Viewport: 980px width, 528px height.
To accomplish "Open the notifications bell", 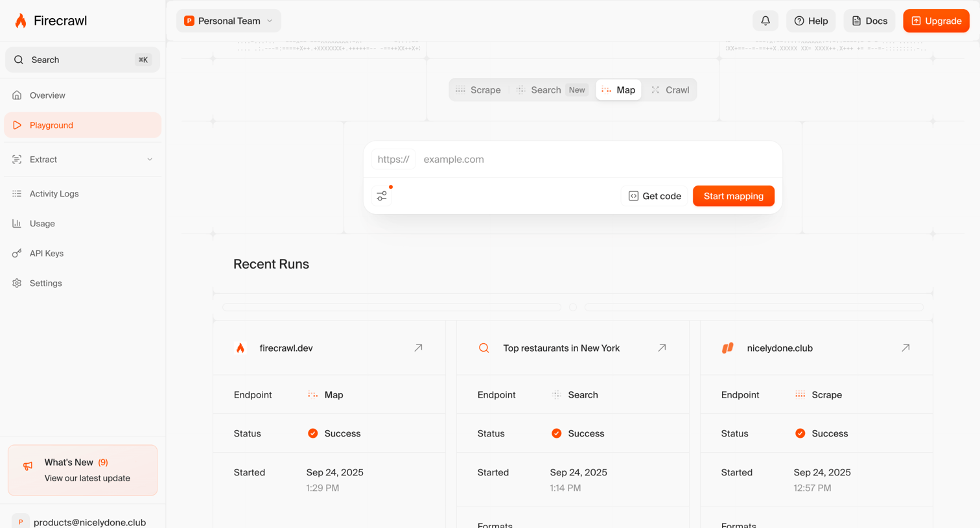I will (x=765, y=21).
